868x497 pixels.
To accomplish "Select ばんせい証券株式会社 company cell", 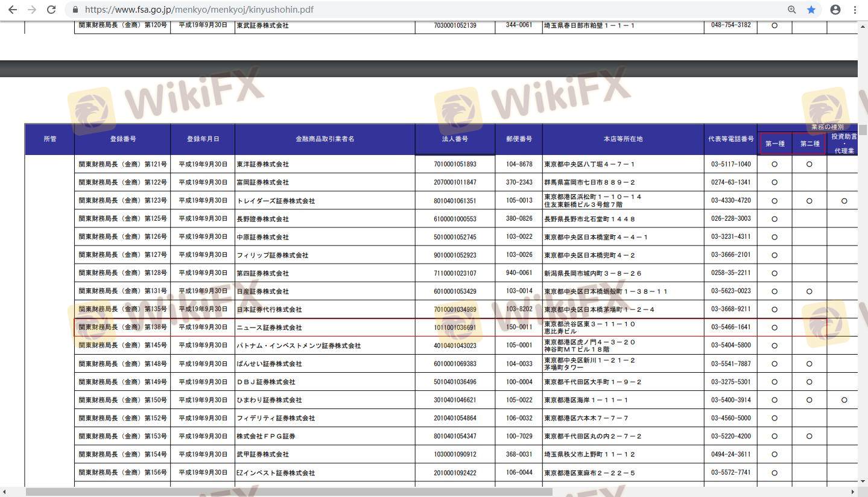I will click(x=269, y=364).
